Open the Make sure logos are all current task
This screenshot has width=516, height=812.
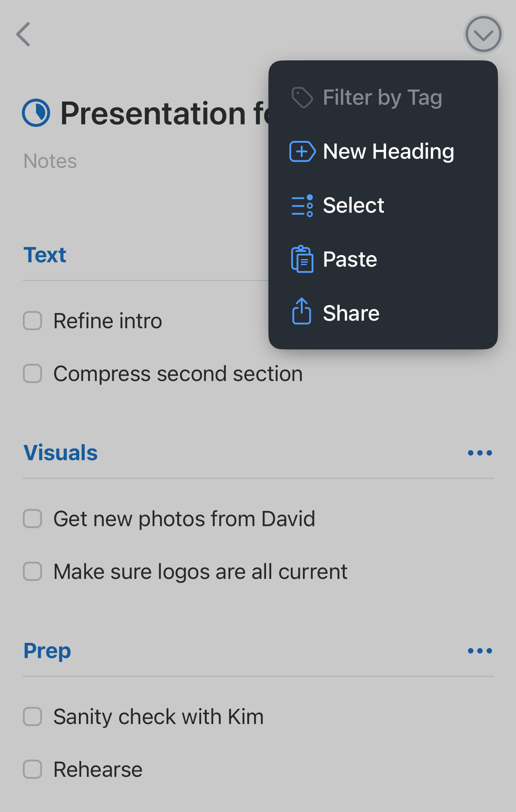click(200, 572)
